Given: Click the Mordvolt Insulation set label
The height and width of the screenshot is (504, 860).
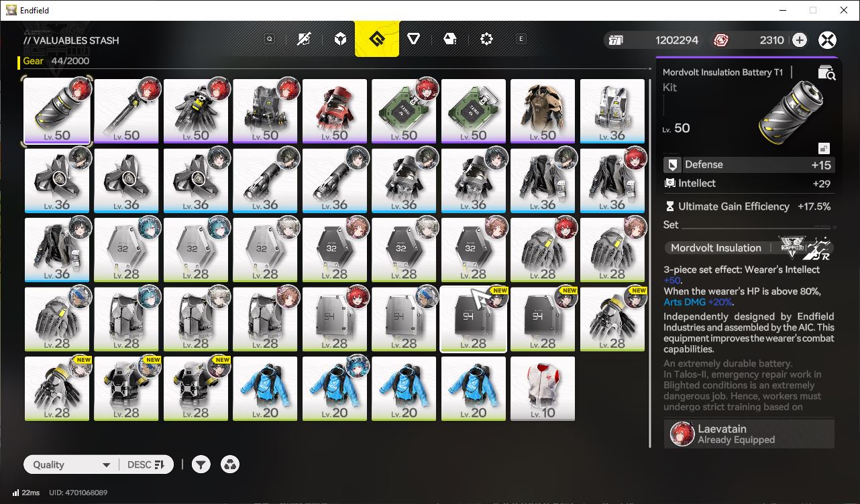Looking at the screenshot, I should point(716,247).
